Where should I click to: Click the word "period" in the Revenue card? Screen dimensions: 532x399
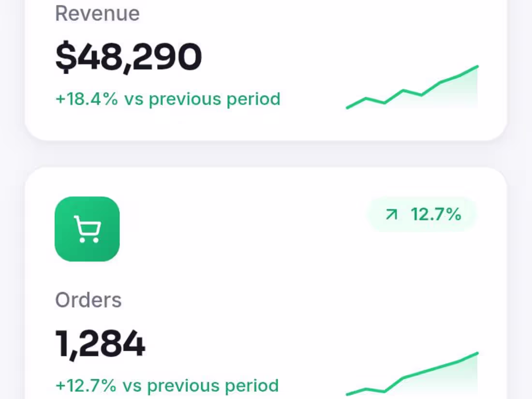[253, 99]
